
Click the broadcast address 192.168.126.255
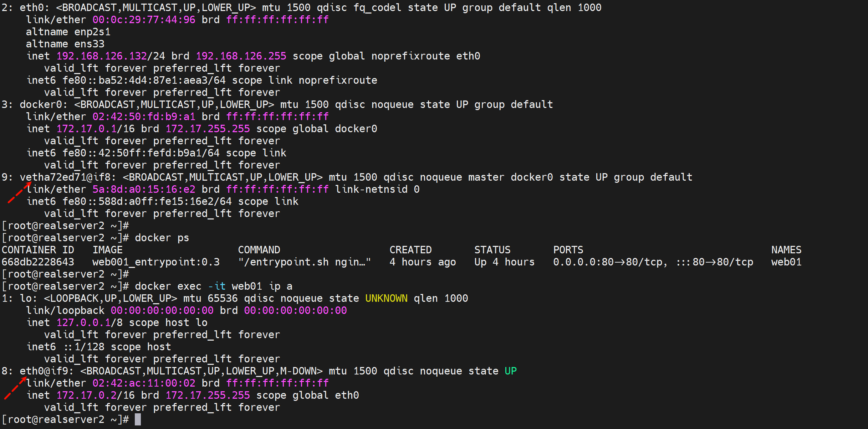point(241,56)
